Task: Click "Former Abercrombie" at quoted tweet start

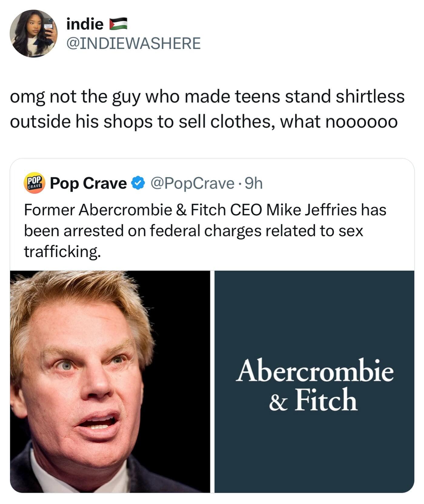Action: [x=98, y=210]
